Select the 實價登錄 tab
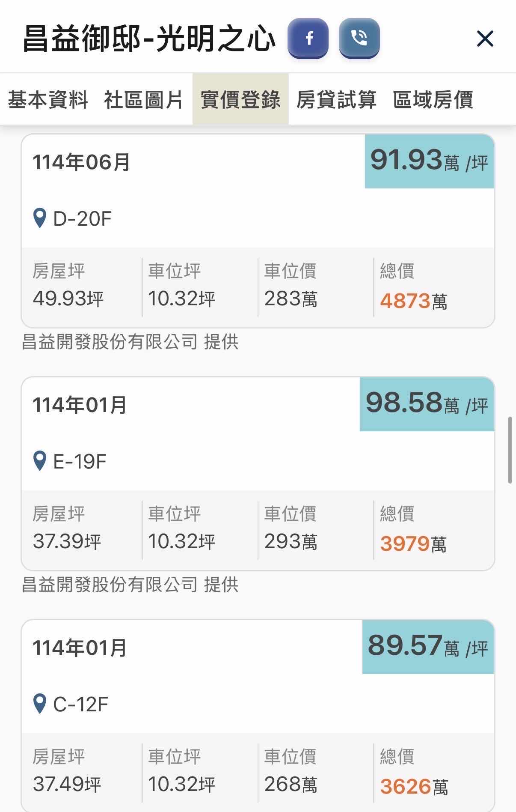This screenshot has height=812, width=516. [x=240, y=99]
